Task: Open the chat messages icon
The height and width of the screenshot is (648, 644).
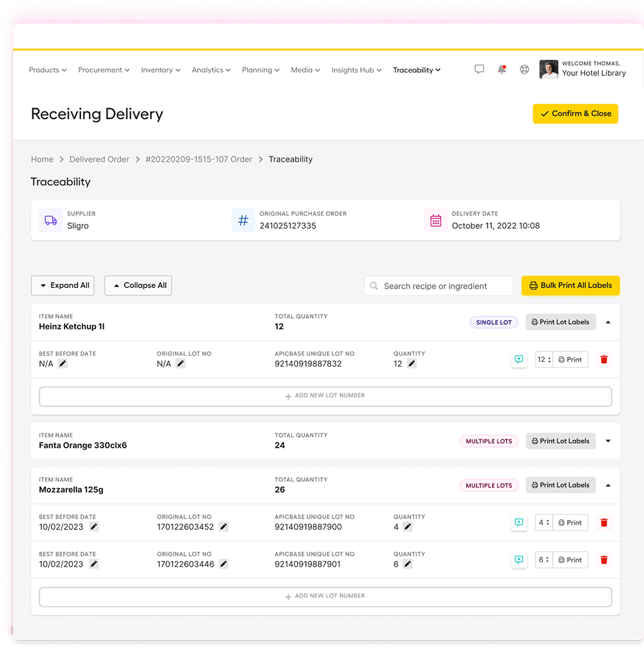Action: (x=479, y=69)
